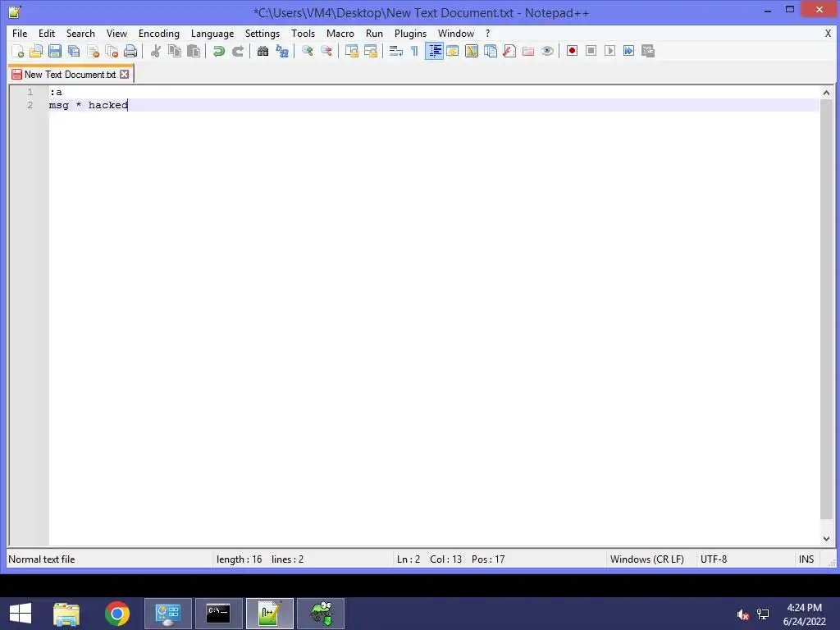The height and width of the screenshot is (630, 840).
Task: Click 'Normal text file' in status bar
Action: [42, 559]
